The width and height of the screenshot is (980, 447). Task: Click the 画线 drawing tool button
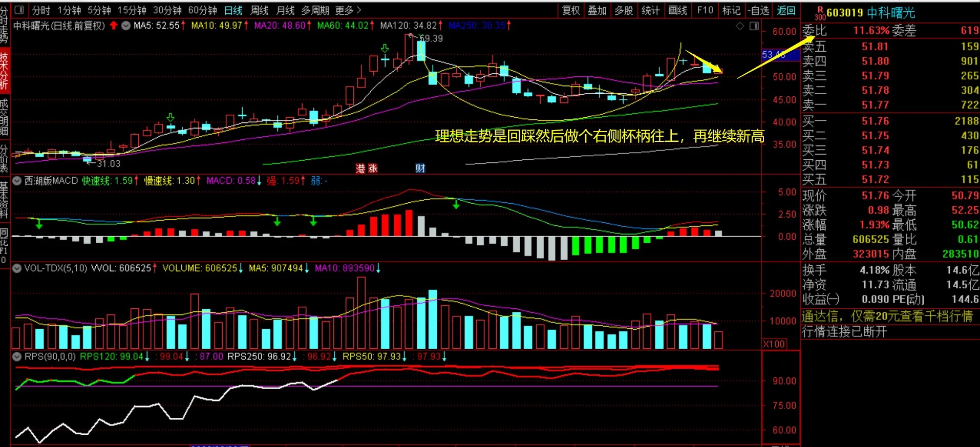(677, 10)
